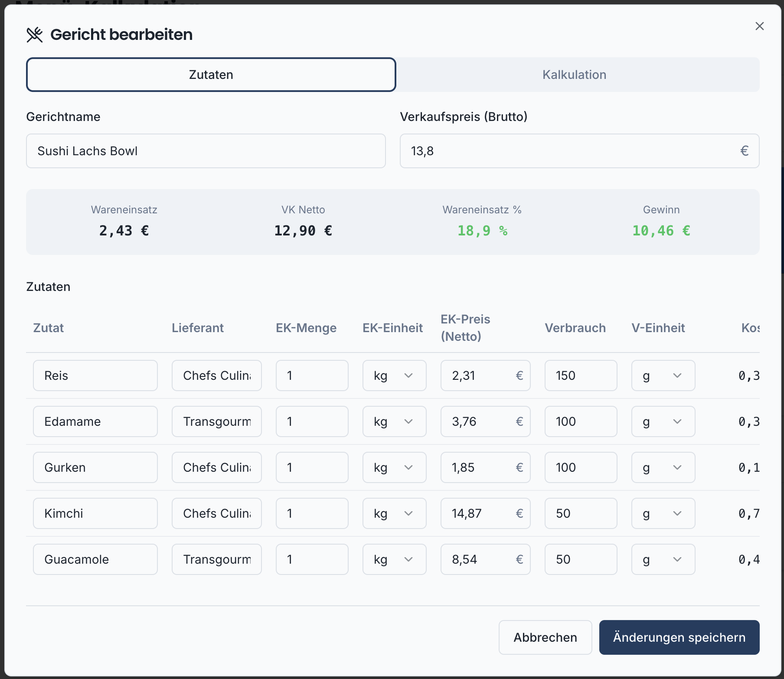Switch to the Kalkulation tab
Screen dimensions: 784x679
point(574,75)
